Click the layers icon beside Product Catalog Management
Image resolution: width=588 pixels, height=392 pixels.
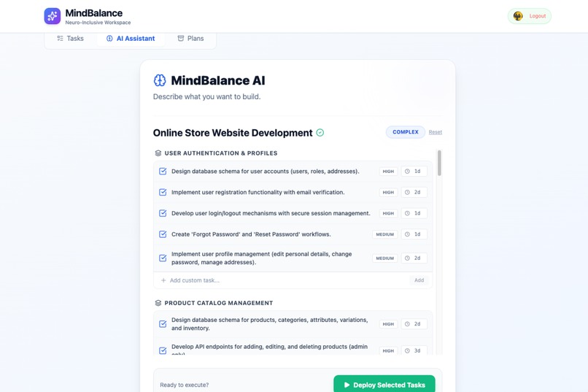coord(158,303)
